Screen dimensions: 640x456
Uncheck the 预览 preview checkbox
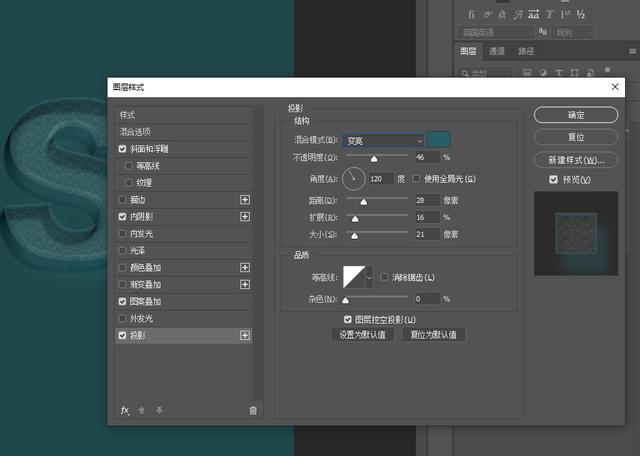pyautogui.click(x=553, y=180)
